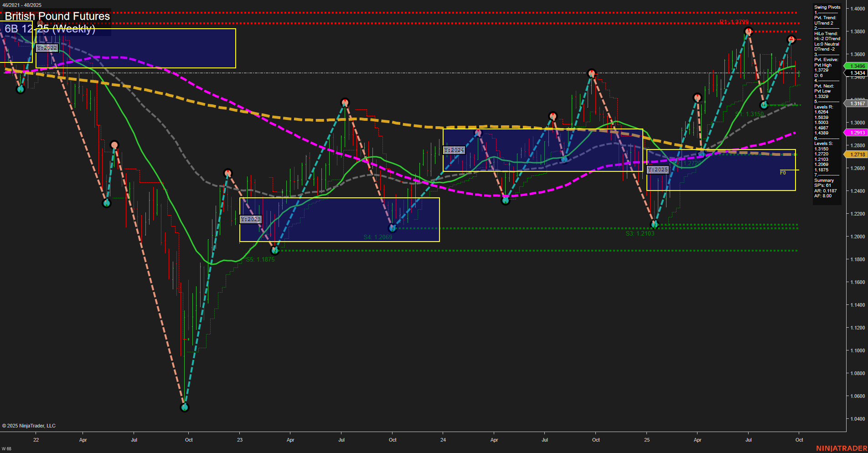Click the British Pound Futures chart title

[57, 16]
